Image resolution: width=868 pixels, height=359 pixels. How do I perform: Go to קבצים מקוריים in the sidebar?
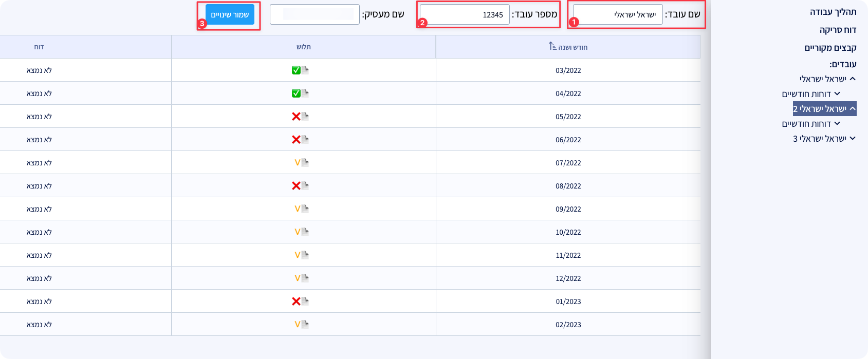[x=830, y=48]
